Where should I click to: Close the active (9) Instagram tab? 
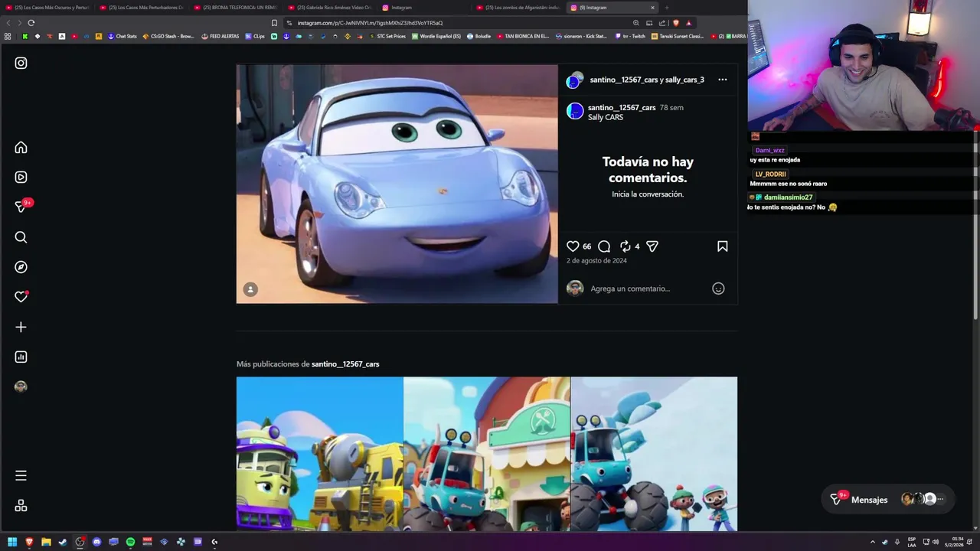pyautogui.click(x=652, y=8)
